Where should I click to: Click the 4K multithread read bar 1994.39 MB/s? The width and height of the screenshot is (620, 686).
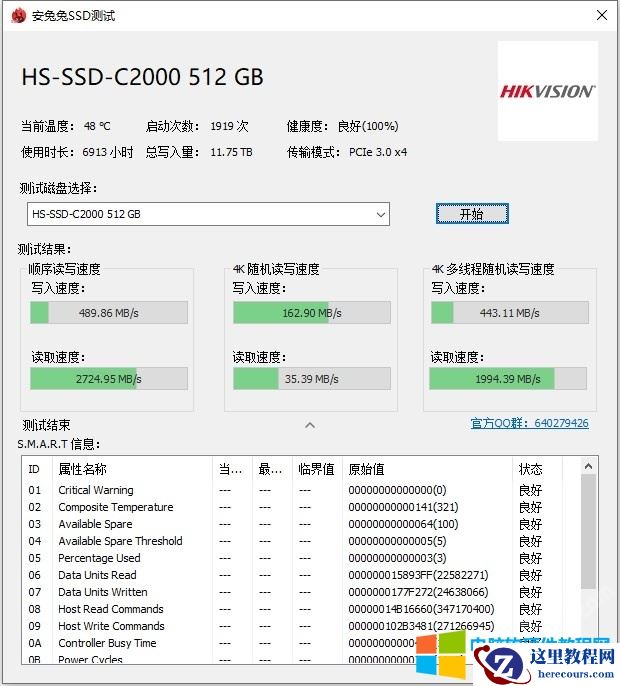point(508,379)
